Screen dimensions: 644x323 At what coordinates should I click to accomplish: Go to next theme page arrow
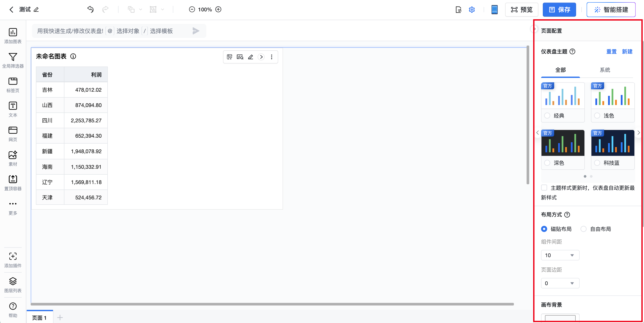coord(639,133)
